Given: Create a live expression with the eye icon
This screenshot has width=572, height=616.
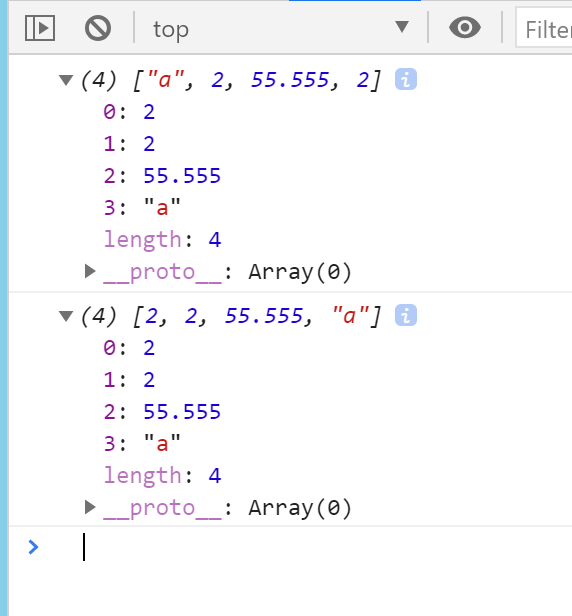Looking at the screenshot, I should coord(465,28).
